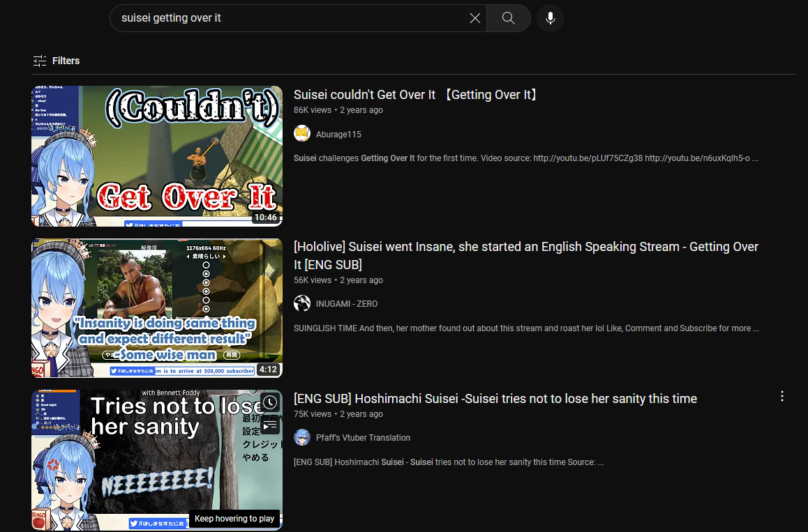Screen dimensions: 808x532
Task: Visit the Aburage115 channel name
Action: tap(338, 134)
